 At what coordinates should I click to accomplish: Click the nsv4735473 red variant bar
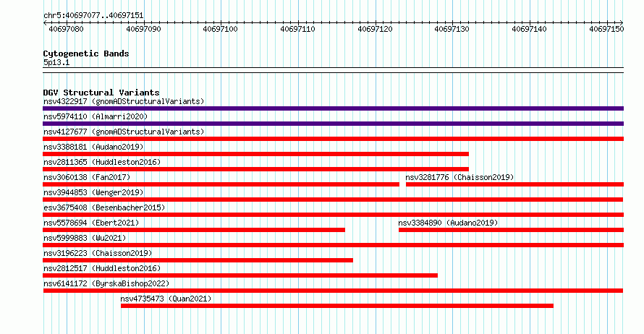(337, 306)
